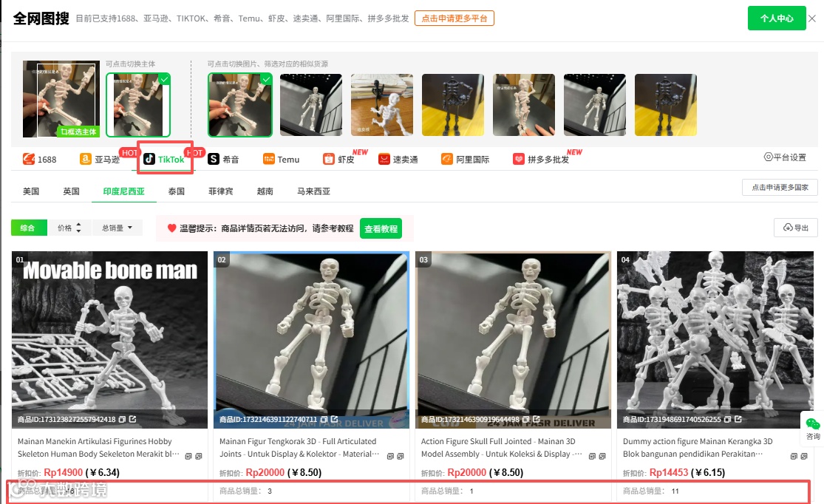Switch to the 虾皮 platform tab
Viewport: 824px width, 504px height.
[339, 159]
